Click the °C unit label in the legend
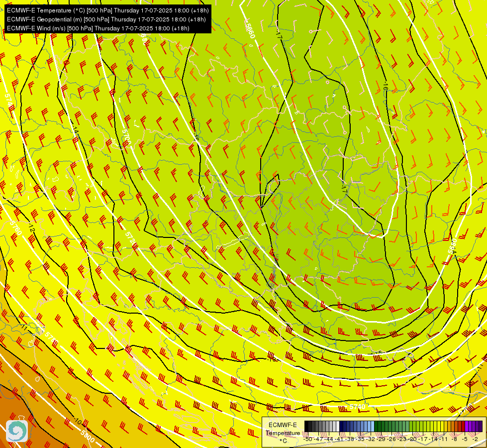This screenshot has width=487, height=448. 283,441
